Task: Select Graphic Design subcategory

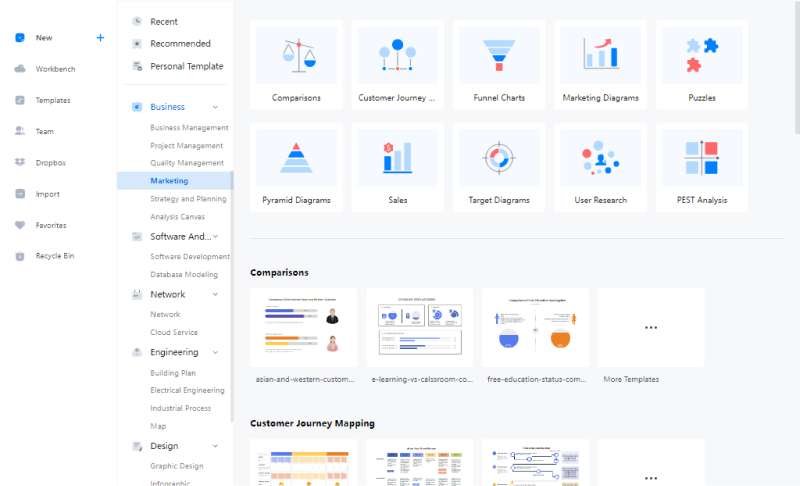Action: (177, 466)
